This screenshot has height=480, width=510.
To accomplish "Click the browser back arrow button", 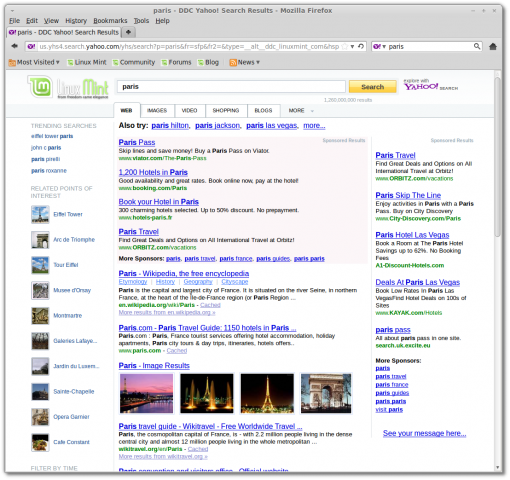I will [14, 46].
